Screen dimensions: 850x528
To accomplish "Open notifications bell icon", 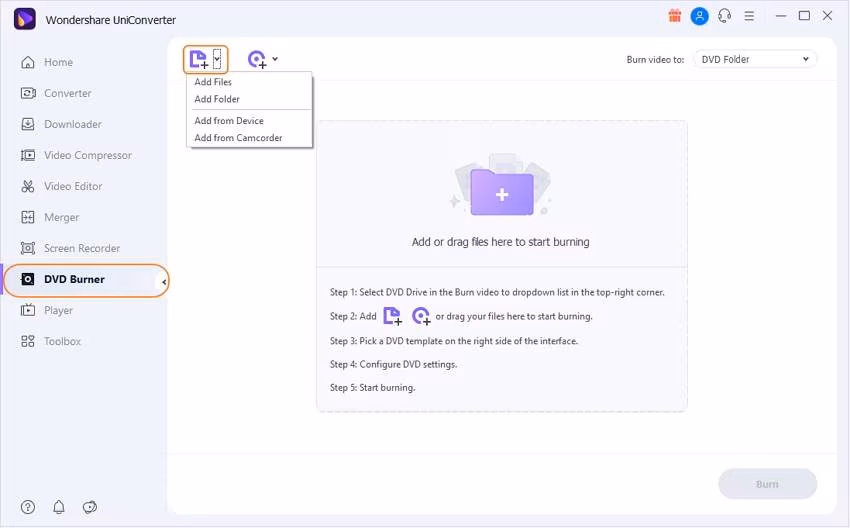I will (59, 507).
